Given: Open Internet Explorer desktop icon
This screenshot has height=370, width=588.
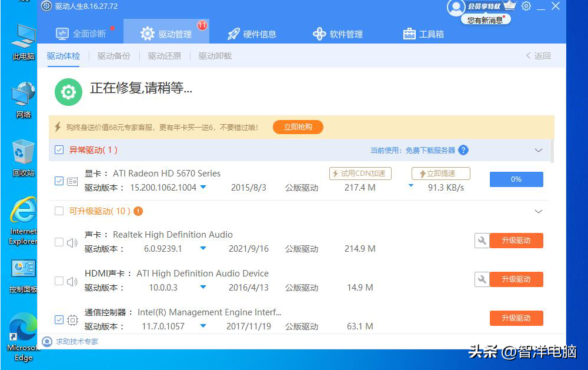Looking at the screenshot, I should point(24,221).
